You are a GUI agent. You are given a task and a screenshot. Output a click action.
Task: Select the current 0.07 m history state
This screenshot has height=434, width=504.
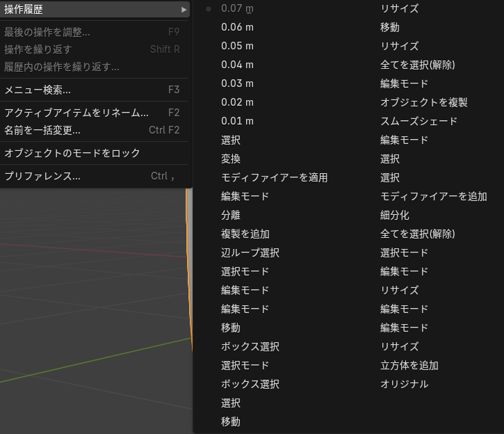pyautogui.click(x=237, y=8)
